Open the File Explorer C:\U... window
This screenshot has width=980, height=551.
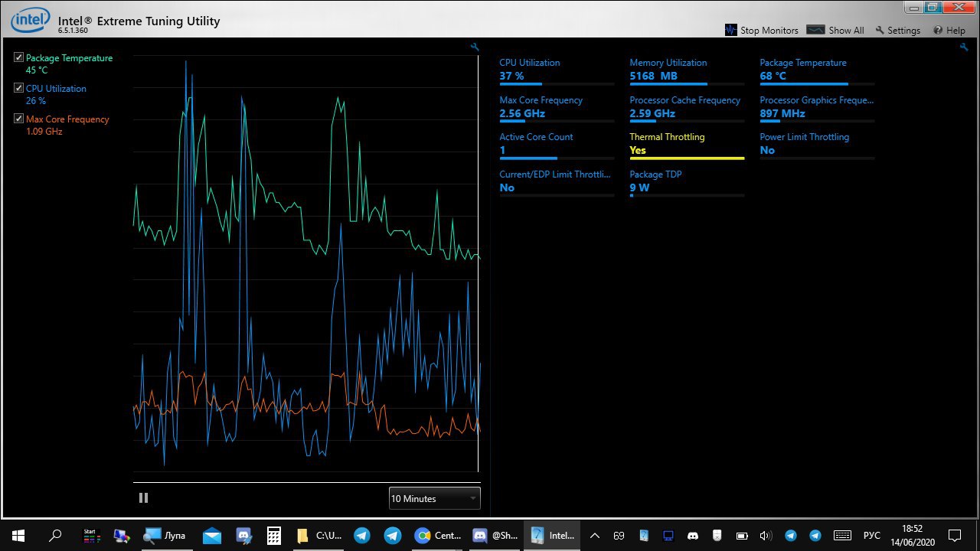pos(318,536)
